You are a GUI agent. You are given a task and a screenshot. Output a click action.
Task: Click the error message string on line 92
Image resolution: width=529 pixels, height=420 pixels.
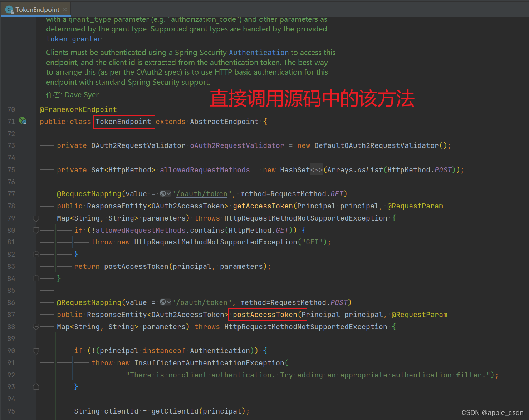coord(308,375)
